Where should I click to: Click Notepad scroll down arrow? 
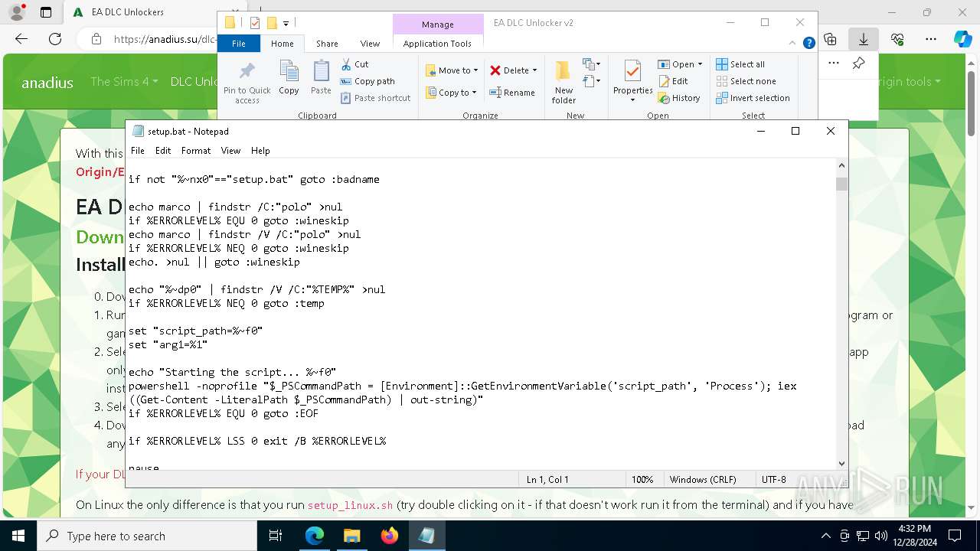[x=842, y=463]
